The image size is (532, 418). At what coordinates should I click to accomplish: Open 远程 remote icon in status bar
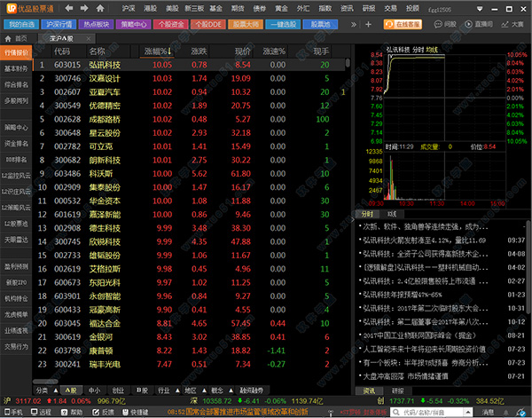41,412
